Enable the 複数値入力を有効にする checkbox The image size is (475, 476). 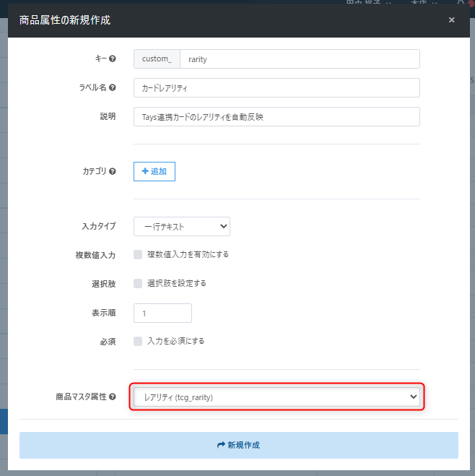tap(138, 254)
